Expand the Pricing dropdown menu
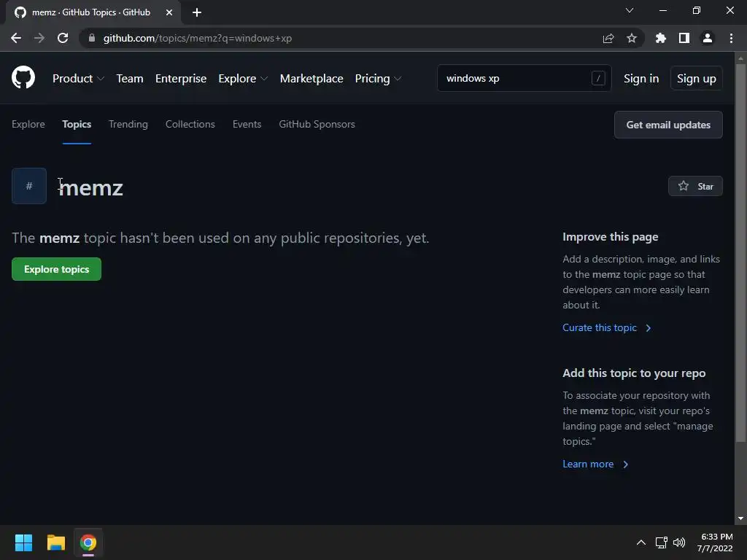 pyautogui.click(x=379, y=79)
